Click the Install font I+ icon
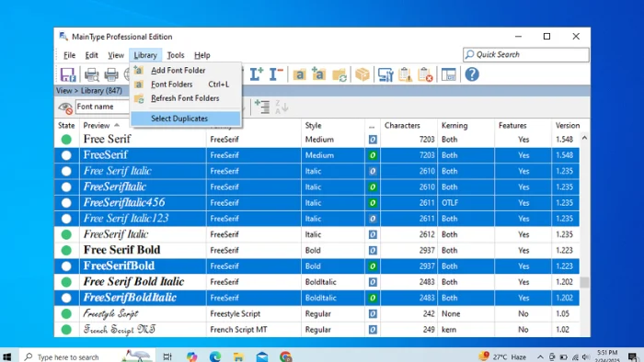The width and height of the screenshot is (644, 362). 257,74
